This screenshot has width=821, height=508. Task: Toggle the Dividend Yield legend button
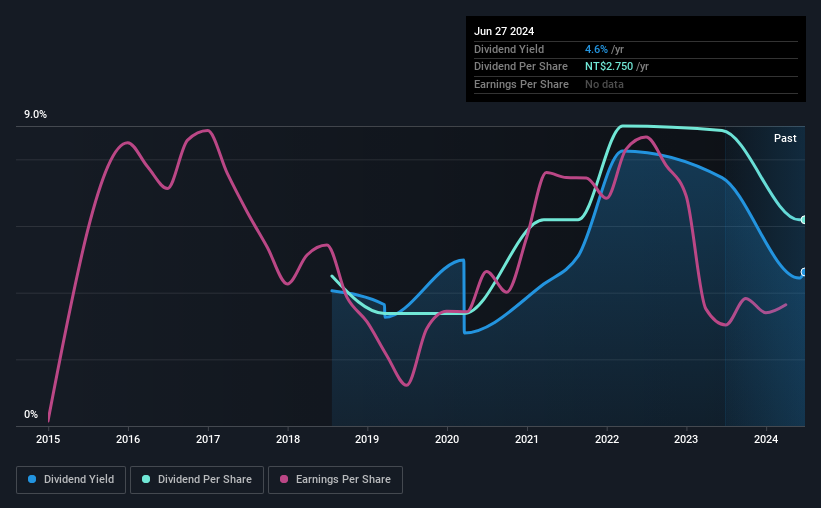click(71, 480)
